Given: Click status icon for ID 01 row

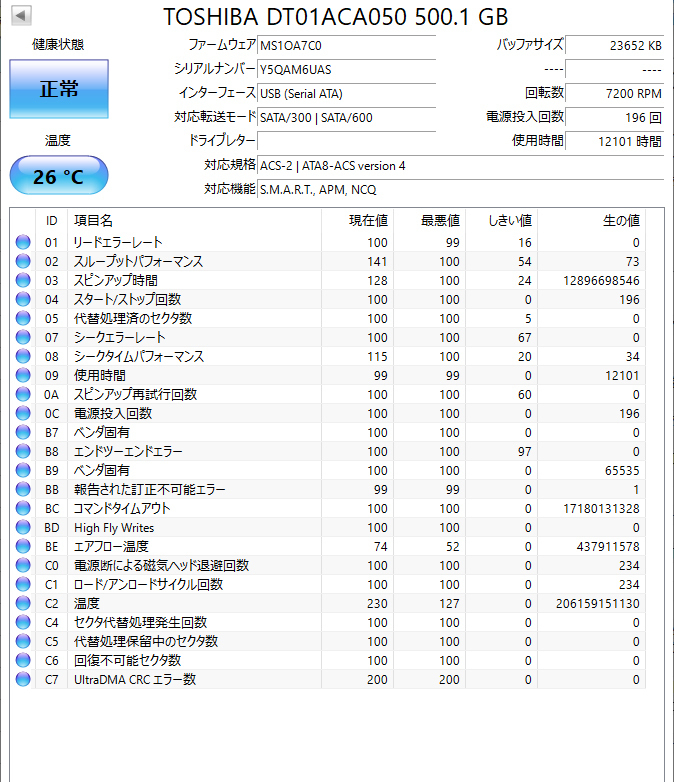Looking at the screenshot, I should point(23,242).
